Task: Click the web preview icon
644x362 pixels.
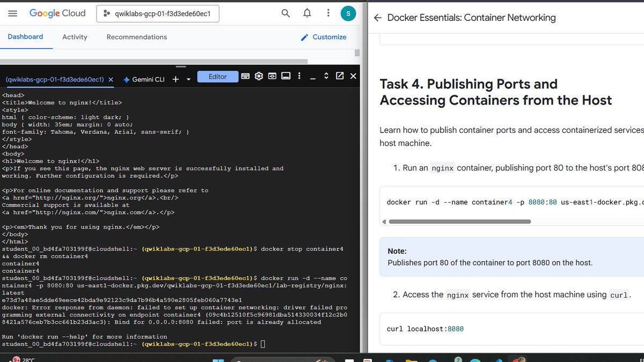Action: [x=272, y=76]
